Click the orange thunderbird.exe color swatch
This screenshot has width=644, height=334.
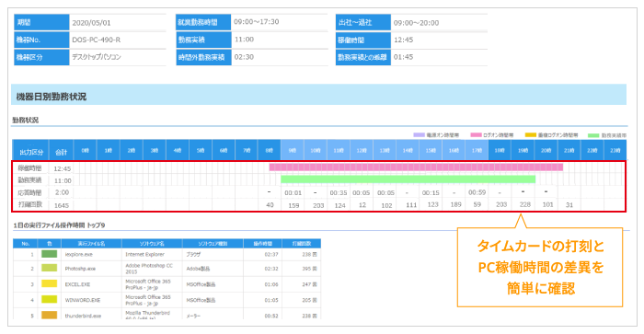[50, 315]
